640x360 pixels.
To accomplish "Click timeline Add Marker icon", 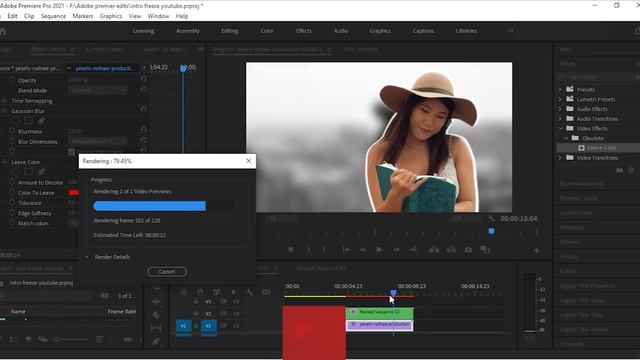I will 233,292.
